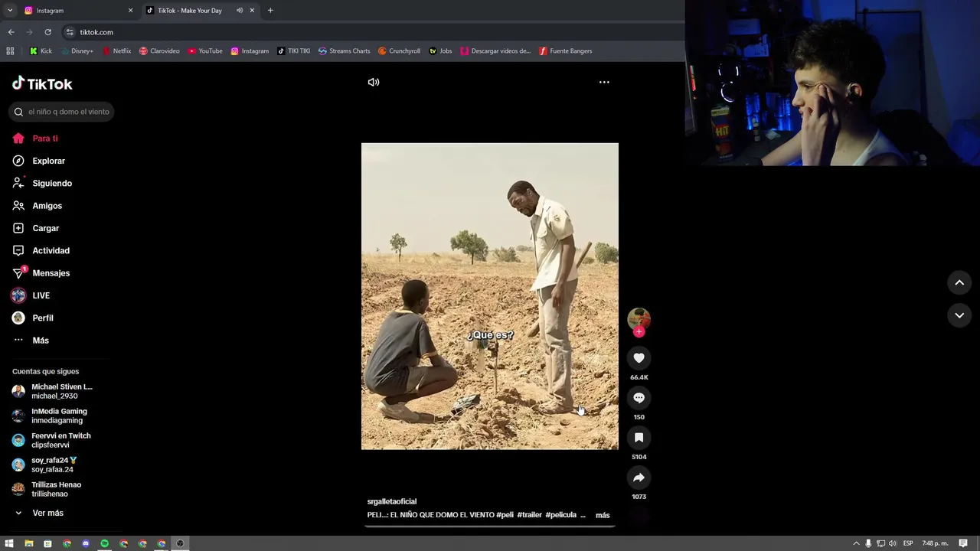
Task: Show hidden system tray icons
Action: coord(856,543)
